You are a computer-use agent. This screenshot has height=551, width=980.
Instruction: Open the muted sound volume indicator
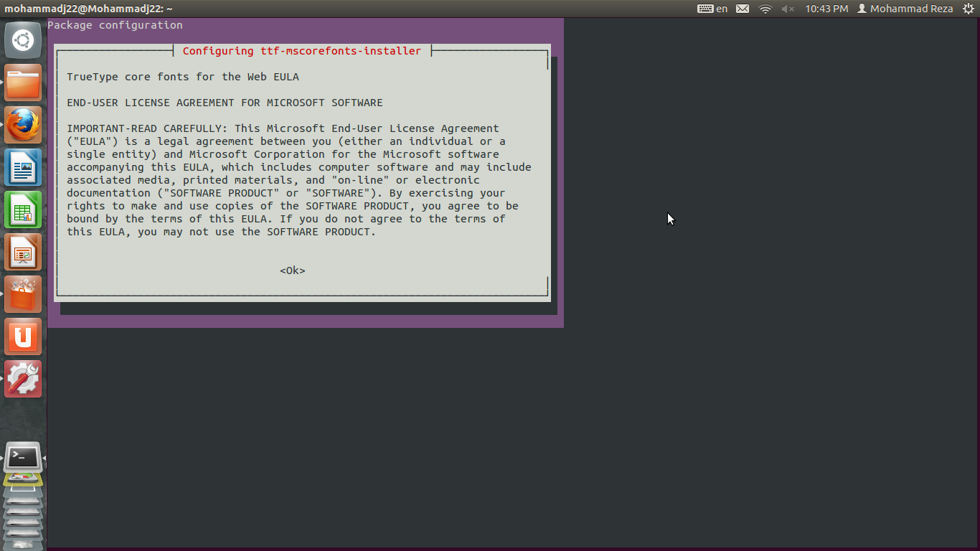pyautogui.click(x=788, y=9)
